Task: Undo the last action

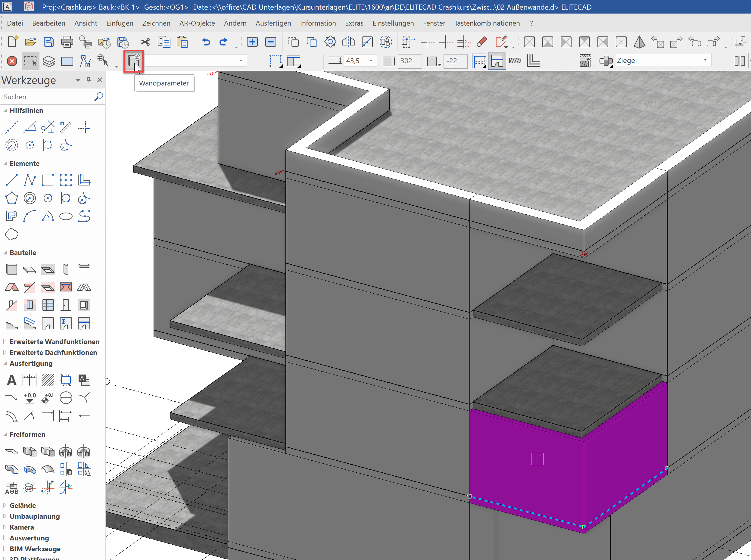Action: [206, 42]
